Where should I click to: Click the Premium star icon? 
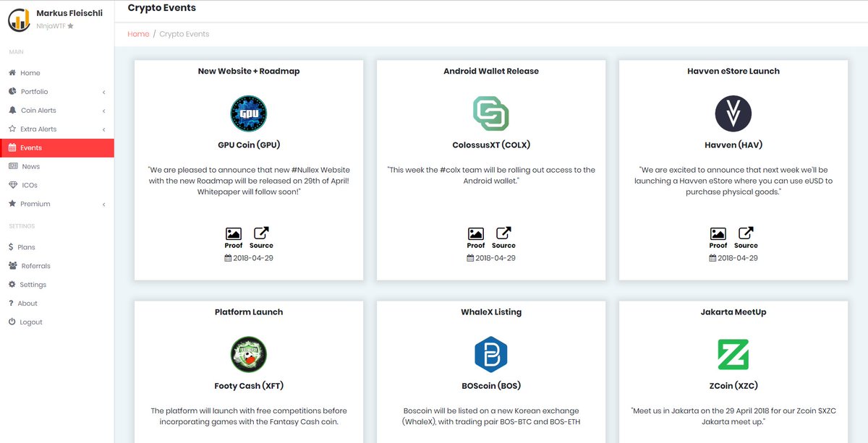(x=12, y=204)
